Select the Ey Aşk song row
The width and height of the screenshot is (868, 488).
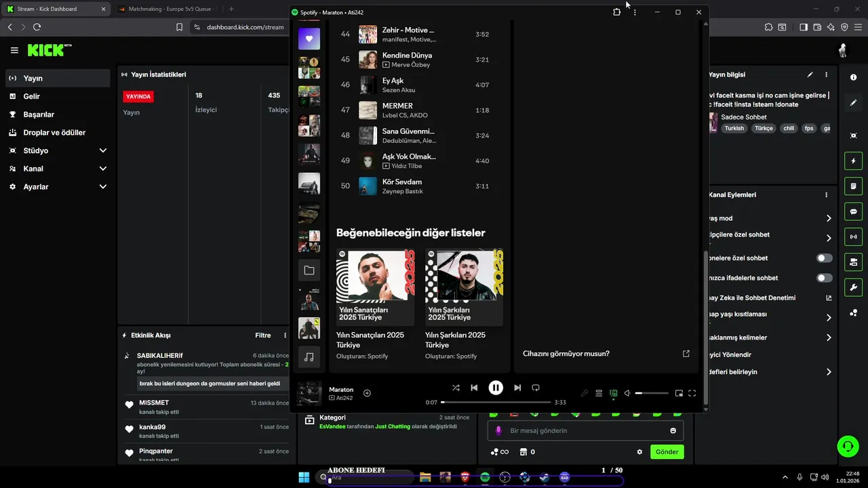coord(420,85)
